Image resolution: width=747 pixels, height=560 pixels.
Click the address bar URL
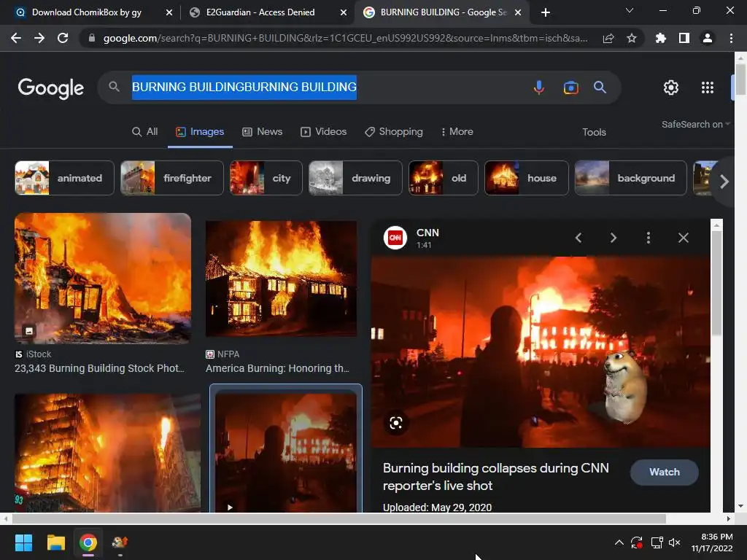coord(345,38)
